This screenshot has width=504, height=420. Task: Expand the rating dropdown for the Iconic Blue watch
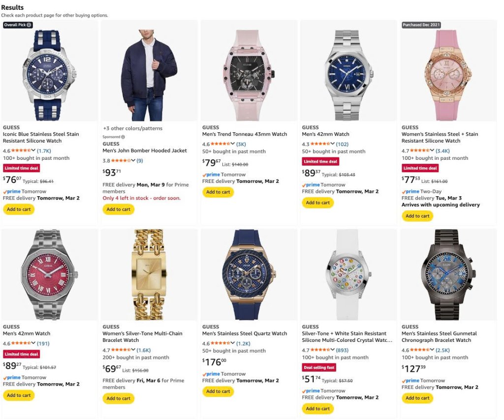point(33,150)
